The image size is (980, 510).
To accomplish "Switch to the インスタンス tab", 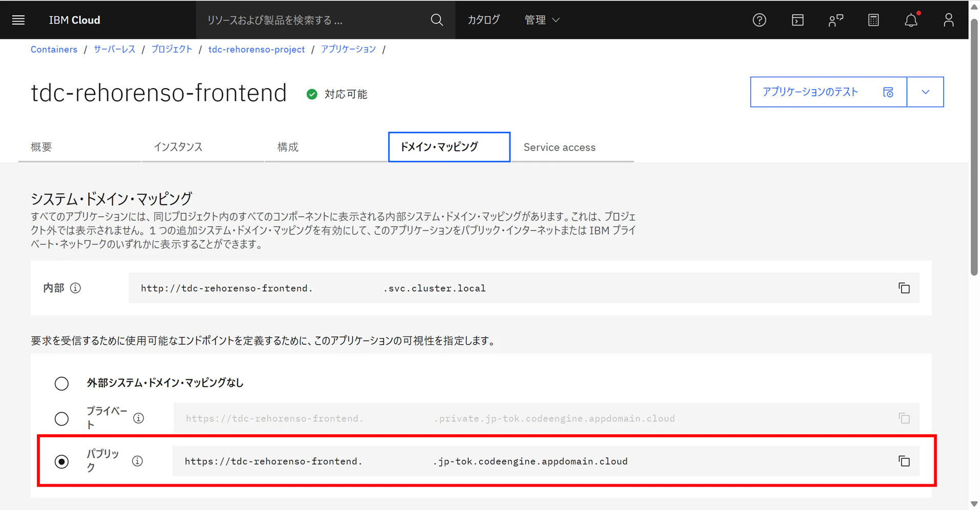I will click(203, 147).
